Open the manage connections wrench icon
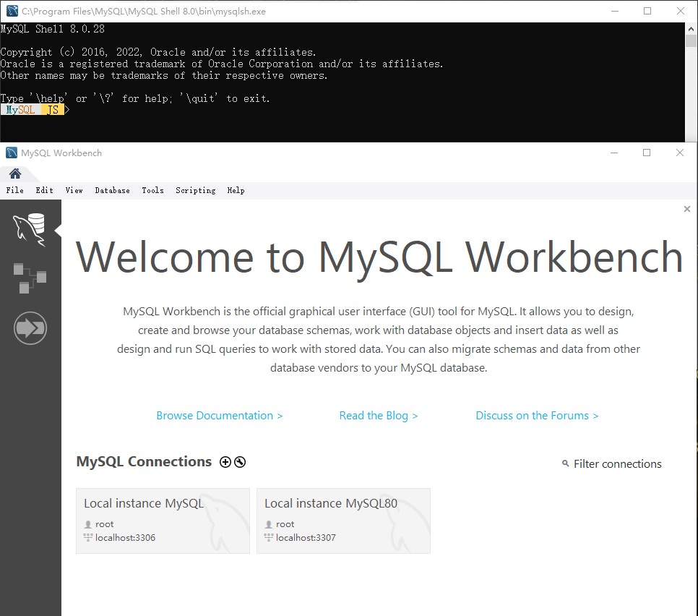Screen dimensions: 698x616 point(240,462)
